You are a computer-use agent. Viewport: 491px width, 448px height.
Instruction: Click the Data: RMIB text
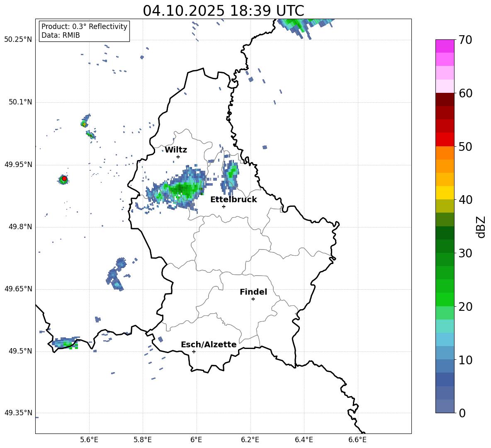(x=61, y=35)
